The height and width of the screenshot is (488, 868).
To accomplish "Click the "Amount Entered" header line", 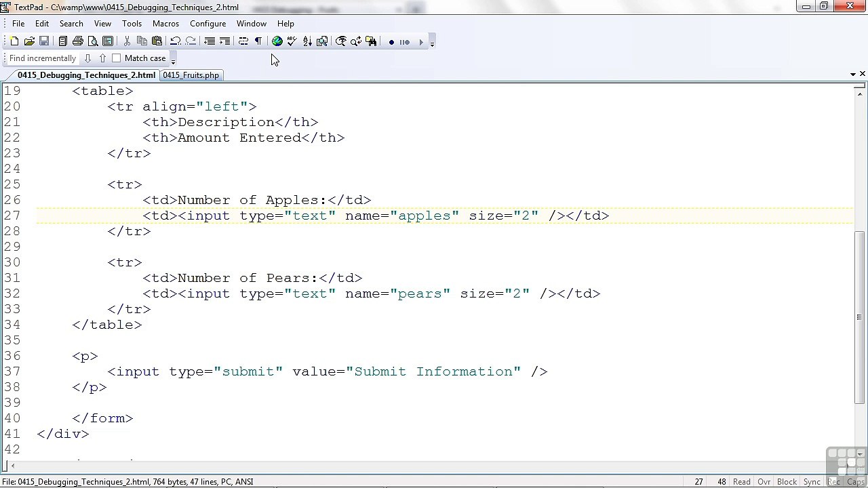I will pyautogui.click(x=243, y=138).
